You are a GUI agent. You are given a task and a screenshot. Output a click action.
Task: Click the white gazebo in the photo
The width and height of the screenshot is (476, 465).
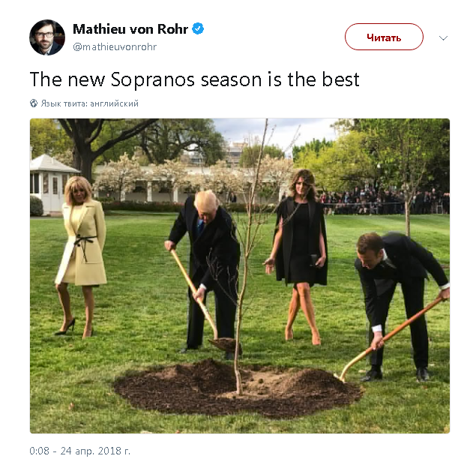click(52, 182)
